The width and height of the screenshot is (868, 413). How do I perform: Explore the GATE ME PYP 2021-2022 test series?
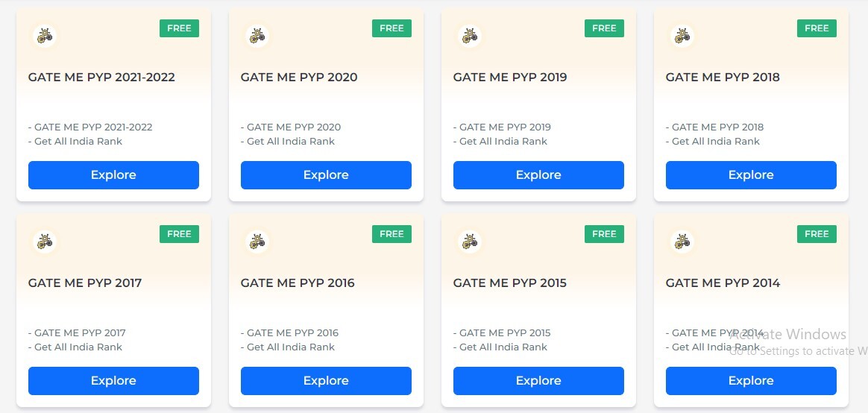113,175
